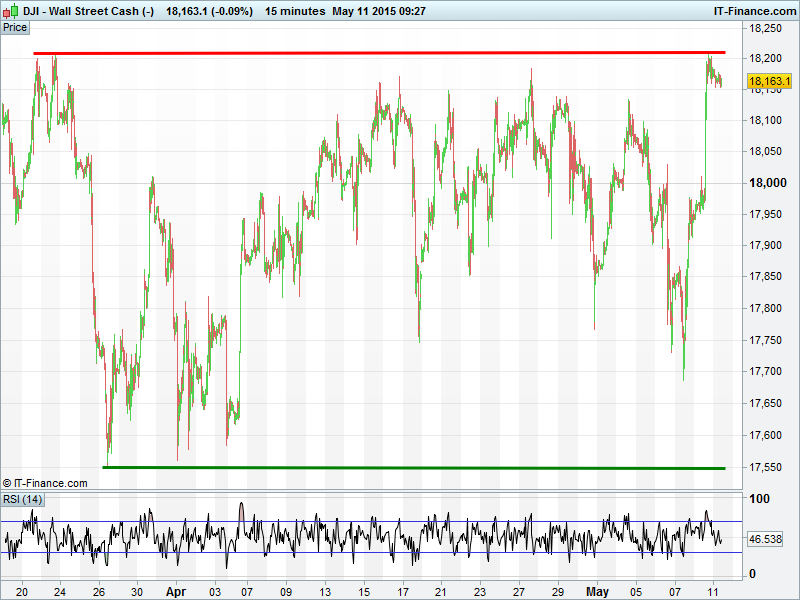Image resolution: width=800 pixels, height=600 pixels.
Task: Click the 18,100 price axis label
Action: tap(765, 120)
